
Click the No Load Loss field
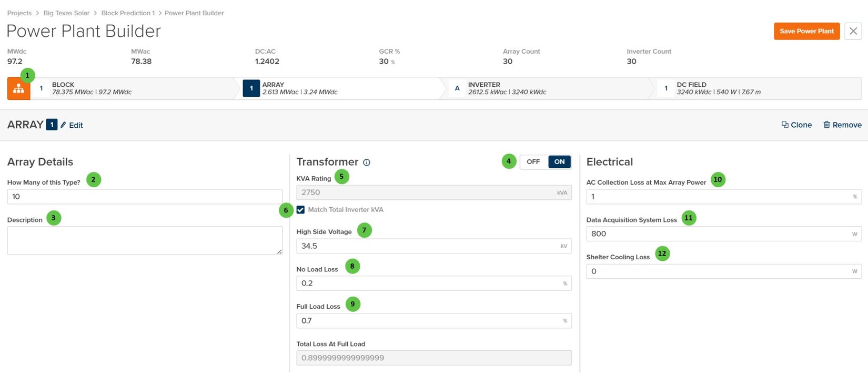point(434,283)
